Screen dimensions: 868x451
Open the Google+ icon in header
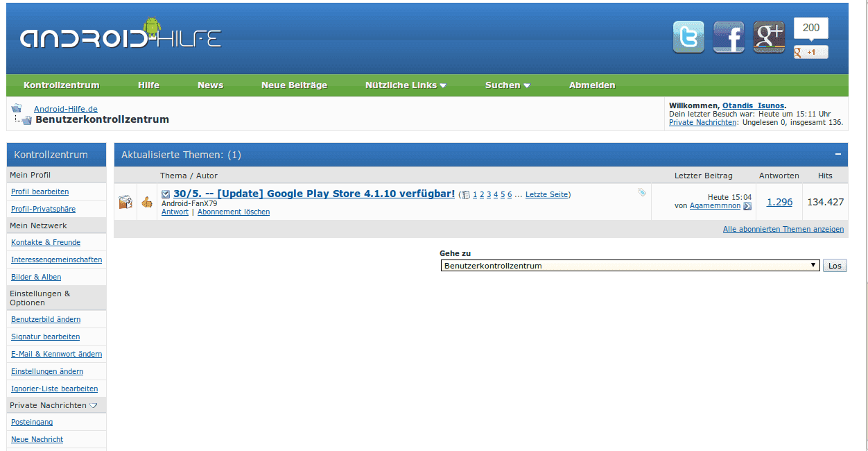(x=769, y=37)
